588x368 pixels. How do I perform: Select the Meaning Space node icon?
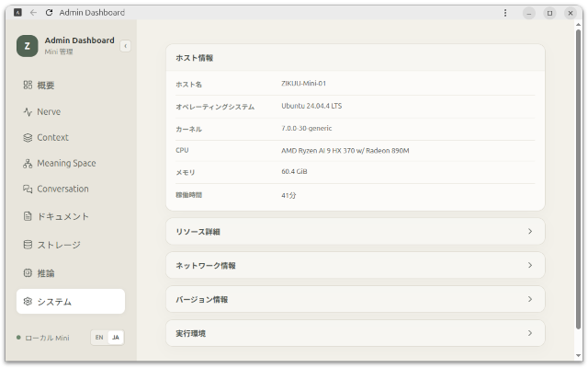[28, 164]
